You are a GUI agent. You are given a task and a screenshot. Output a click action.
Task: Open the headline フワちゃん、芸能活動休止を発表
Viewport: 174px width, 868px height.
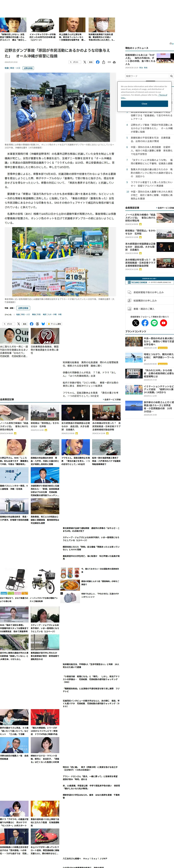pyautogui.click(x=90, y=394)
